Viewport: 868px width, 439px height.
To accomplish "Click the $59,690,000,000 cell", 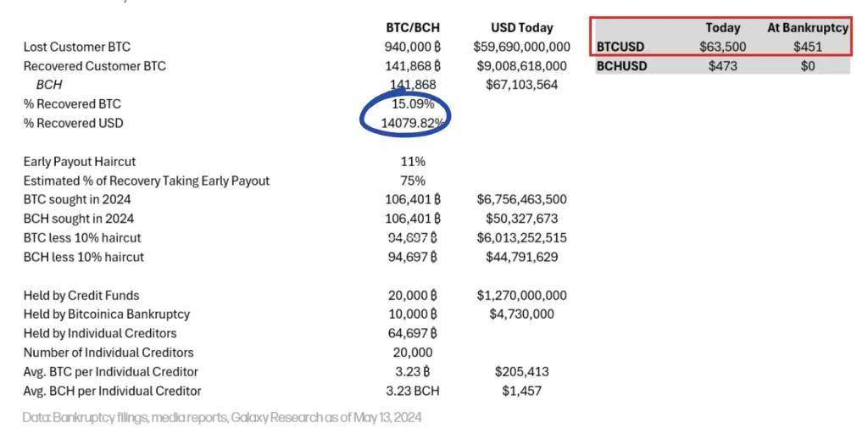I will pos(521,47).
